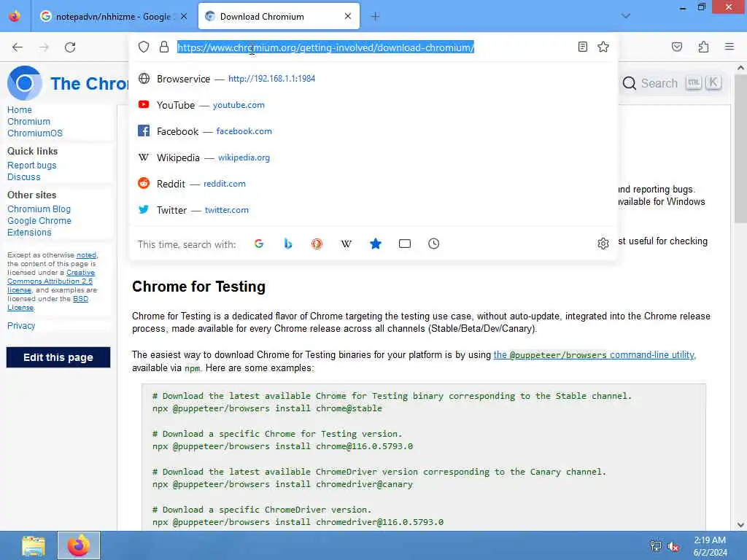This screenshot has height=560, width=747.
Task: Open the Firefox hamburger menu
Action: pos(729,47)
